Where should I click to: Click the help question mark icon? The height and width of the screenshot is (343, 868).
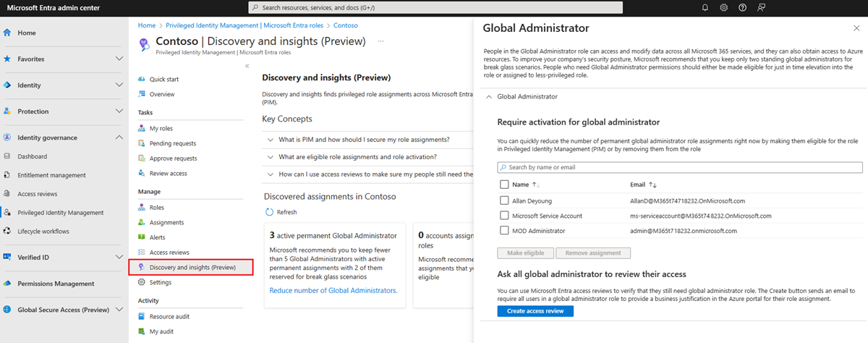coord(742,7)
